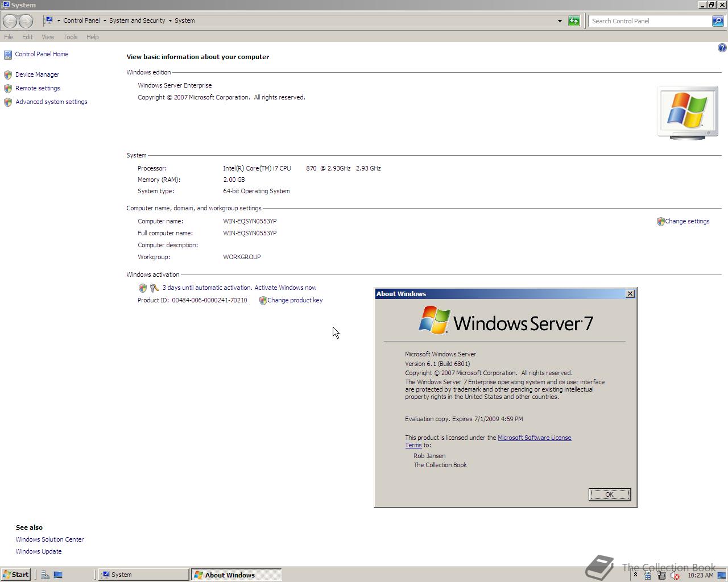Click Change settings link

click(x=687, y=221)
